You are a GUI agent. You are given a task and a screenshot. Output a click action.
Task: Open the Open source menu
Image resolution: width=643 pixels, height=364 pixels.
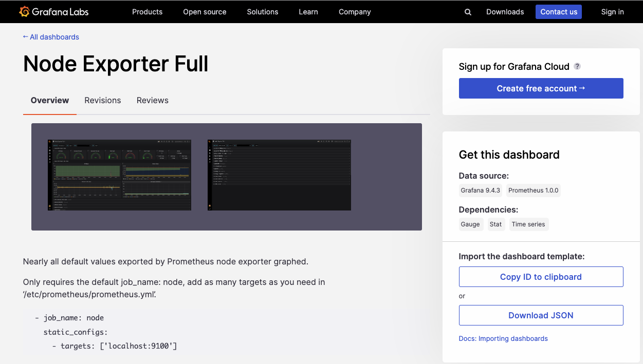[x=205, y=12]
